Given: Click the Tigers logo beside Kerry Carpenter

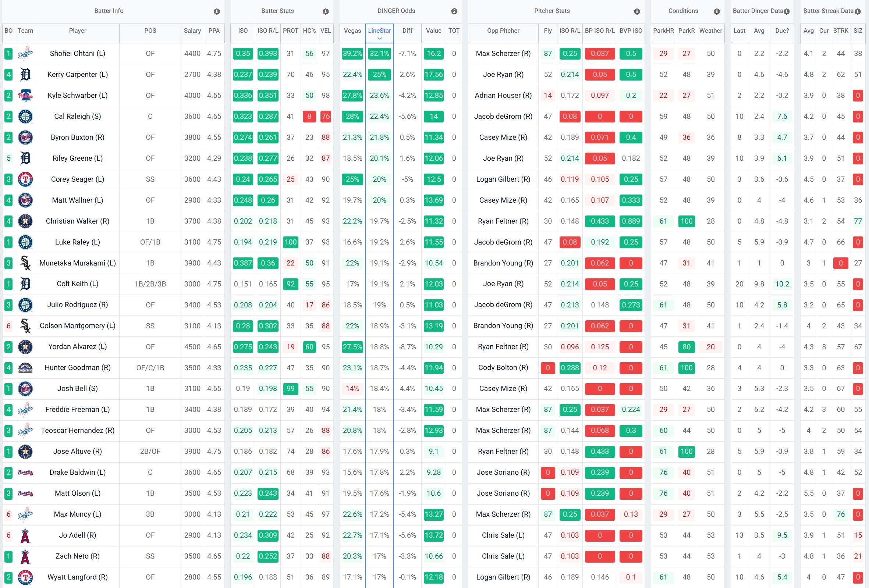Looking at the screenshot, I should pos(25,75).
